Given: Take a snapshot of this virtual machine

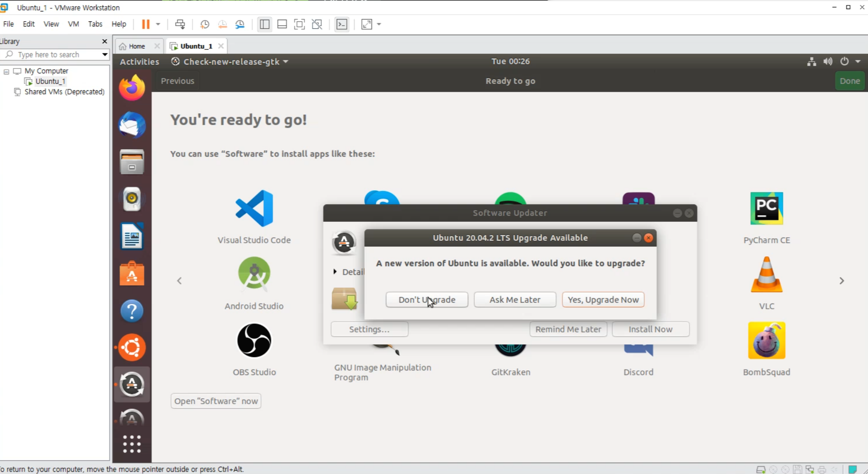Looking at the screenshot, I should point(205,24).
